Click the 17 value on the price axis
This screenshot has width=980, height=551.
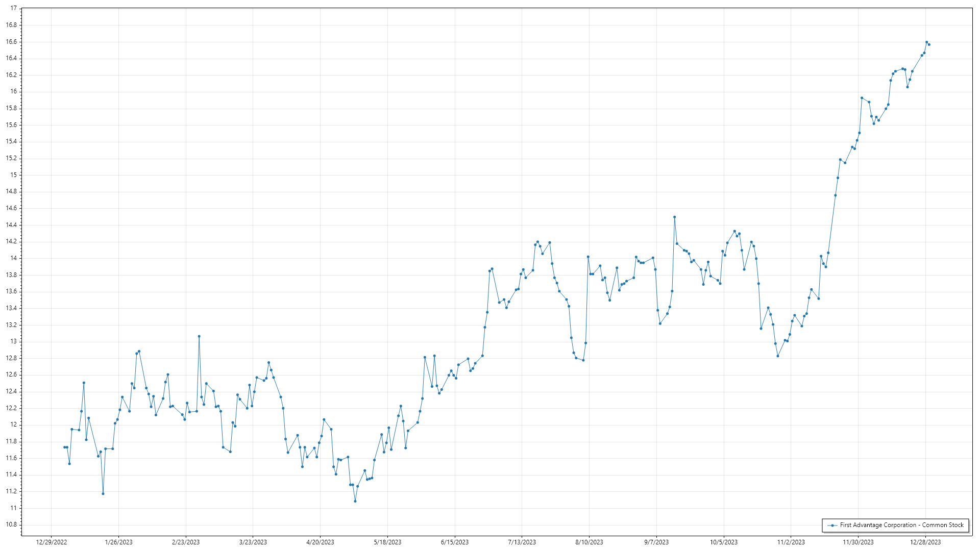click(14, 9)
